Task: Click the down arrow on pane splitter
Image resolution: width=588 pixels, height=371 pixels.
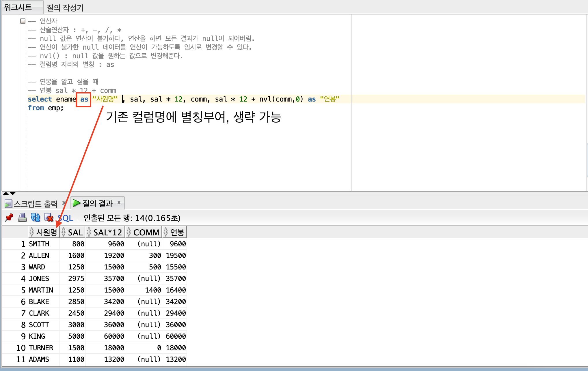Action: [13, 193]
